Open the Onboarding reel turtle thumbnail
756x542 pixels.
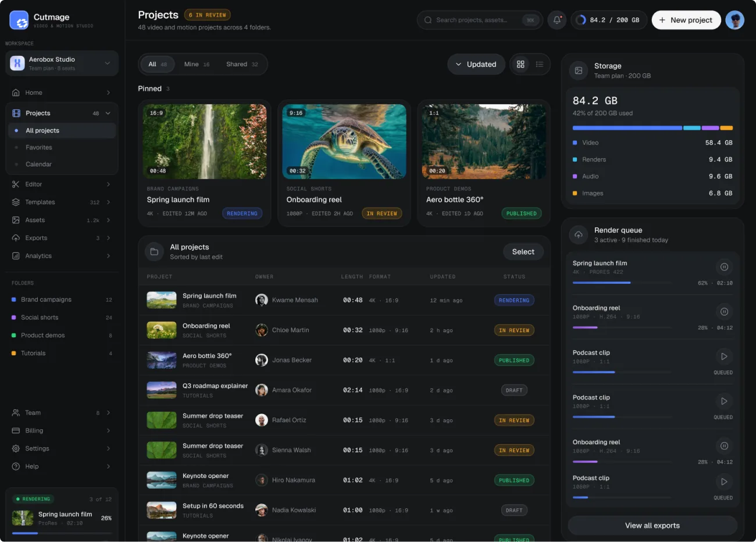click(344, 141)
